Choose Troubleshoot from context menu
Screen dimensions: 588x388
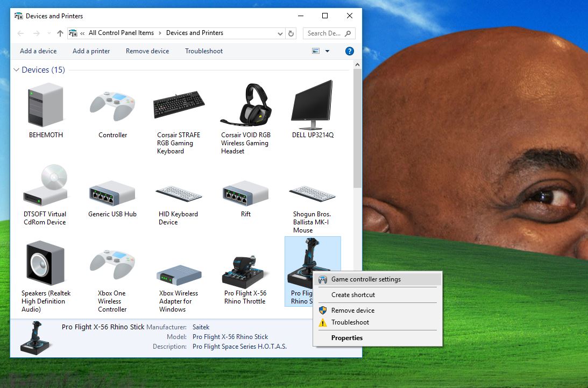point(378,322)
